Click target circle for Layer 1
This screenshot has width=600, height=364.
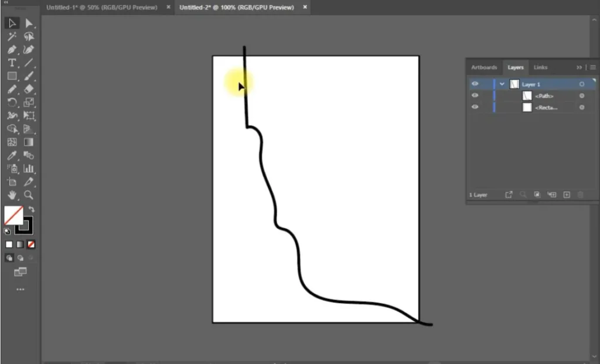point(582,84)
